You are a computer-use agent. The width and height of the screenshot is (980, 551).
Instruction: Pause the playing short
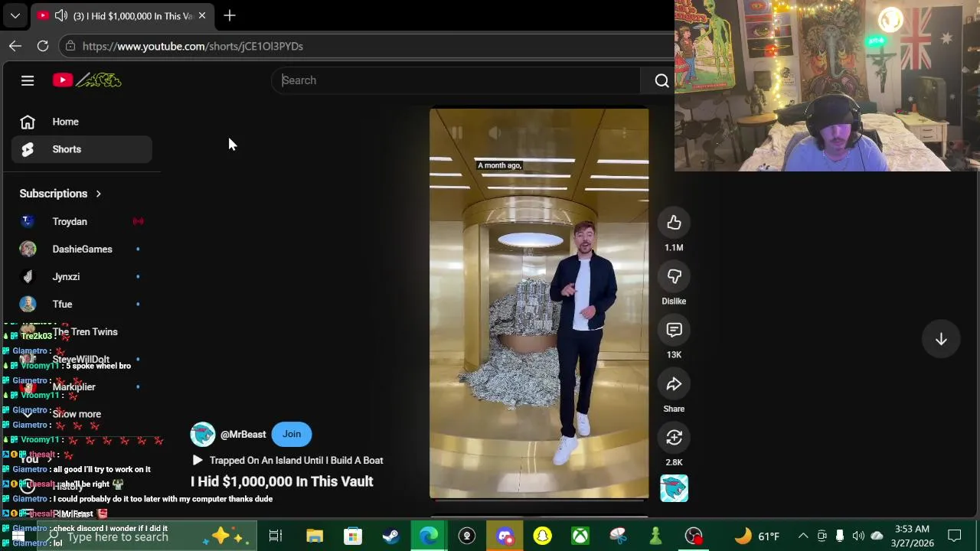point(456,133)
